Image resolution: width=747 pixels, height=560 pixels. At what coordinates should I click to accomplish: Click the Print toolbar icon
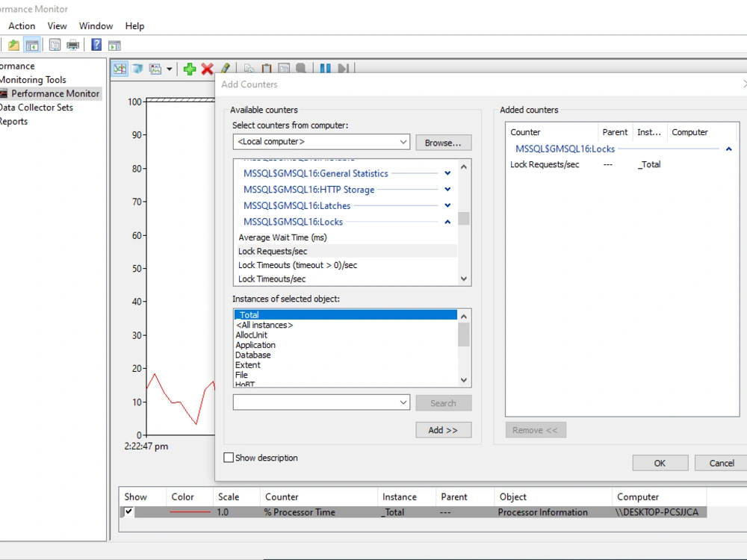pyautogui.click(x=73, y=46)
